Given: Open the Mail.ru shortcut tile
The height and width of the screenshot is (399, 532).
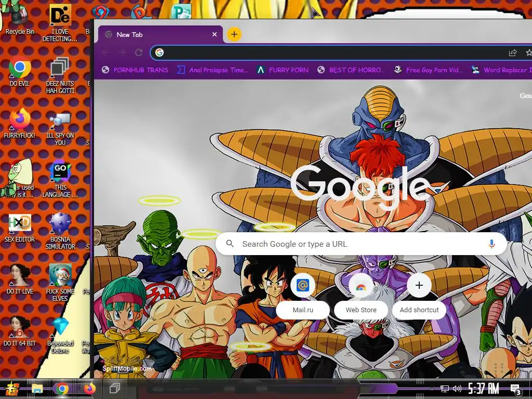Looking at the screenshot, I should tap(303, 297).
